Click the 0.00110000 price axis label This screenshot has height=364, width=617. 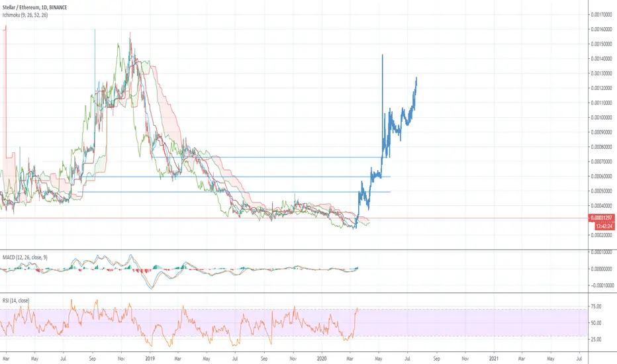[601, 103]
